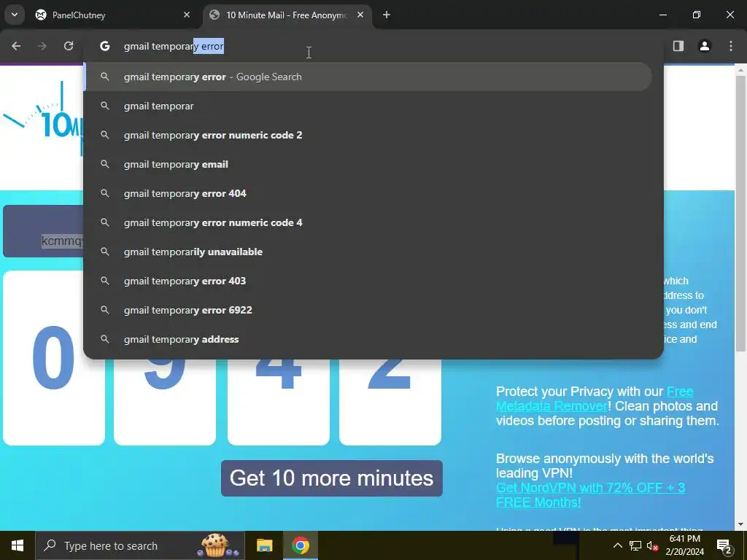Open Chrome three-dot menu
Screen dimensions: 747x560
(731, 46)
